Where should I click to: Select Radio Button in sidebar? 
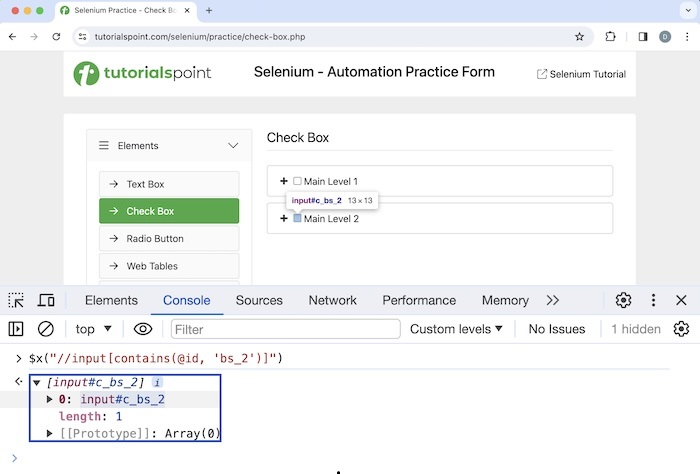tap(169, 238)
